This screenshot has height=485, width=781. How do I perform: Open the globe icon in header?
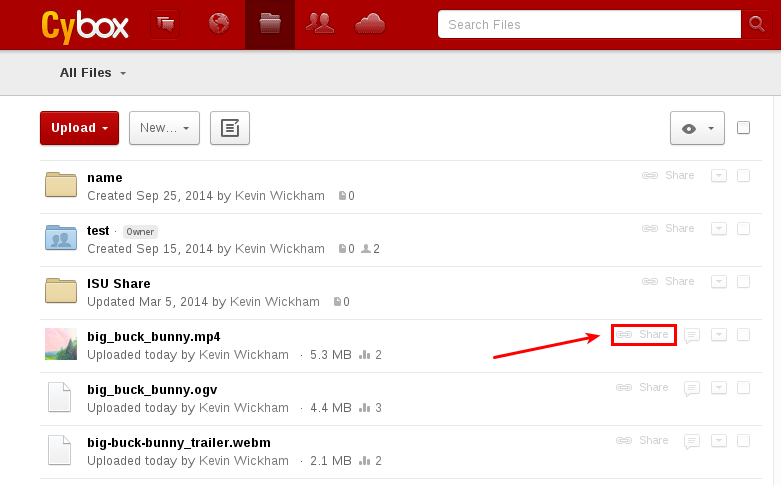[x=219, y=23]
